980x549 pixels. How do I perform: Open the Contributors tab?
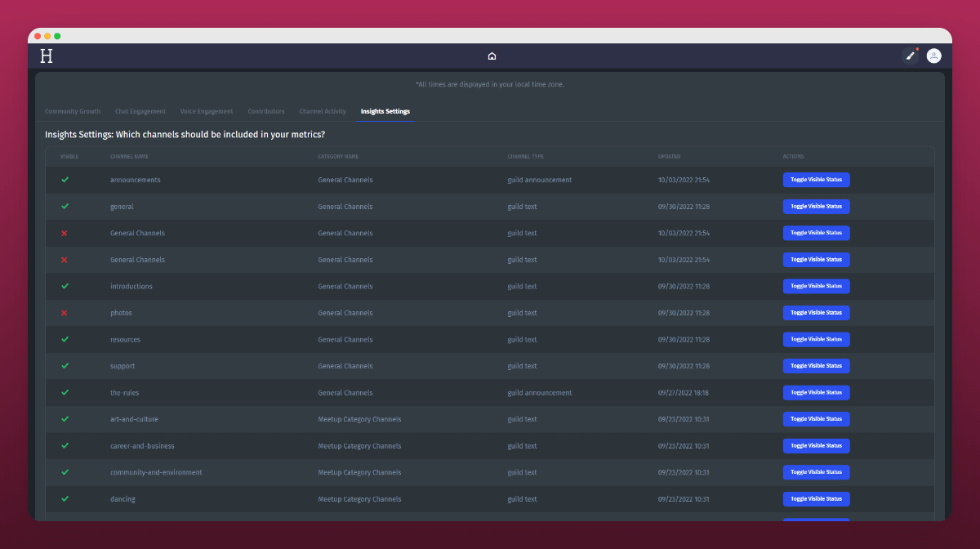[x=266, y=111]
